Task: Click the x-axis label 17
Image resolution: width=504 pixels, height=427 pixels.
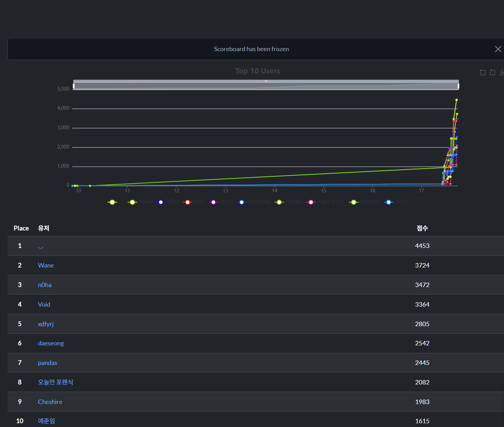Action: (x=422, y=191)
